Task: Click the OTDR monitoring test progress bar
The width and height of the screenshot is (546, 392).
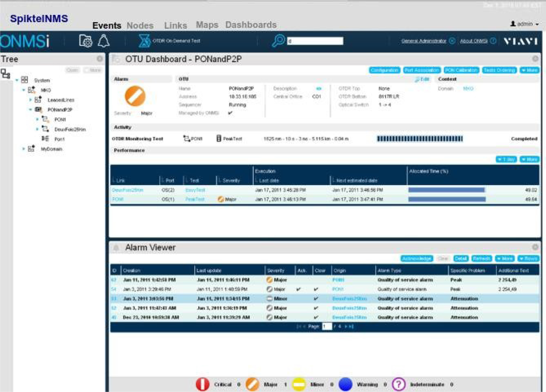Action: click(x=420, y=139)
